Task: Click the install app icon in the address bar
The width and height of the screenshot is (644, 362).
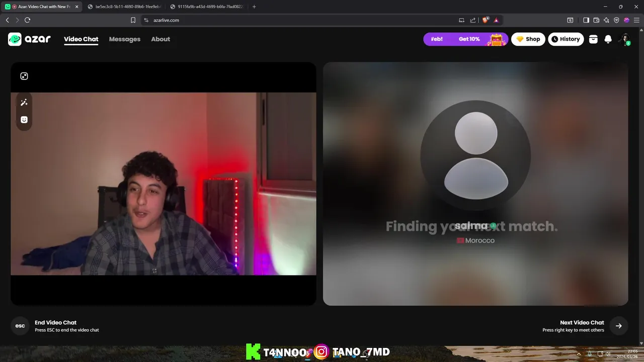Action: [461, 20]
